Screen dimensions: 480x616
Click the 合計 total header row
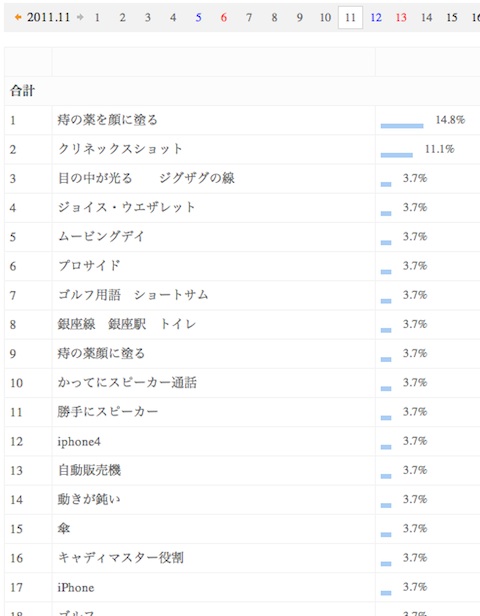click(242, 91)
